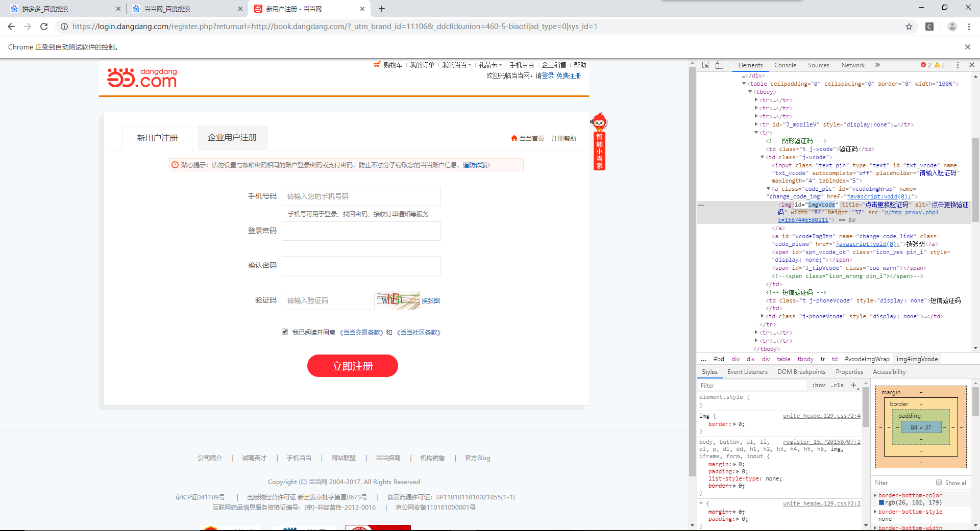Show more DevTools panels chevron
980x531 pixels.
(x=877, y=65)
